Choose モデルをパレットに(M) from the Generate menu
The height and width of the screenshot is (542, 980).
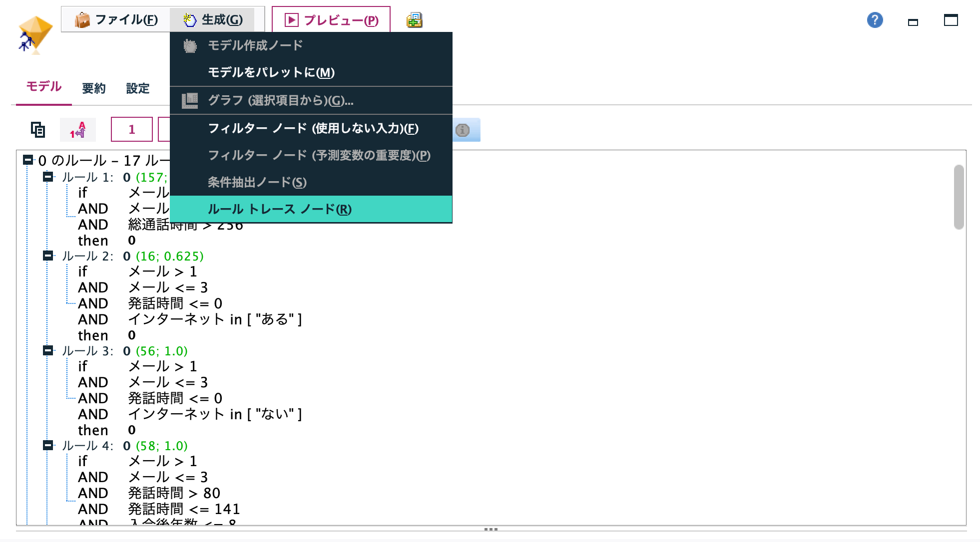(271, 72)
